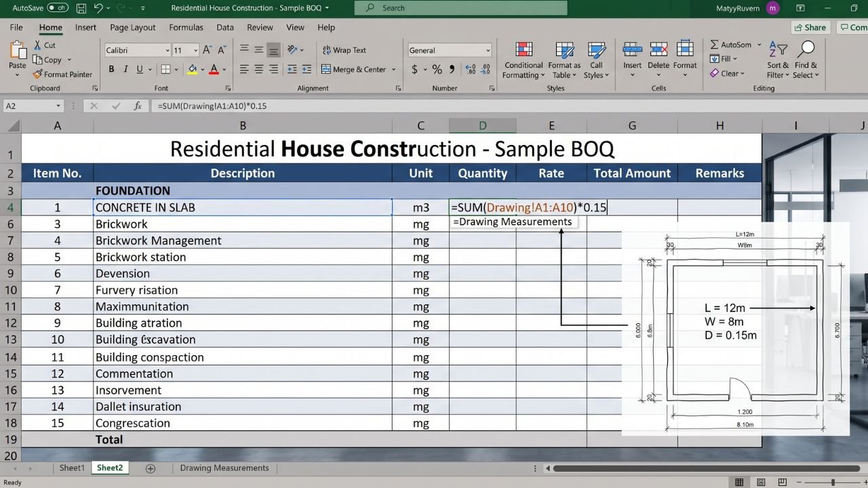Open the Formulas ribbon tab
Image resolution: width=868 pixels, height=488 pixels.
pos(186,27)
